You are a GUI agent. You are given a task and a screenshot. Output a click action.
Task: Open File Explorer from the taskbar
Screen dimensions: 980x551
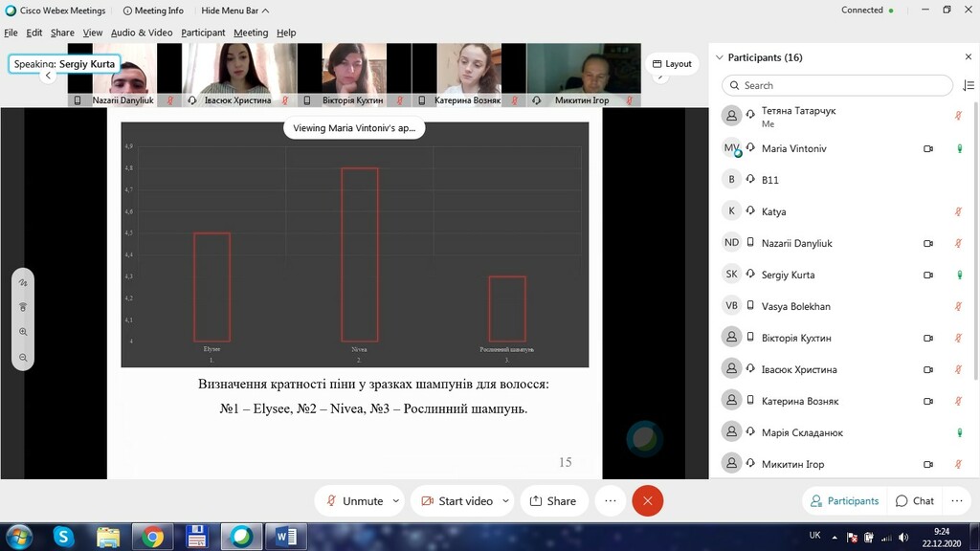click(x=108, y=537)
